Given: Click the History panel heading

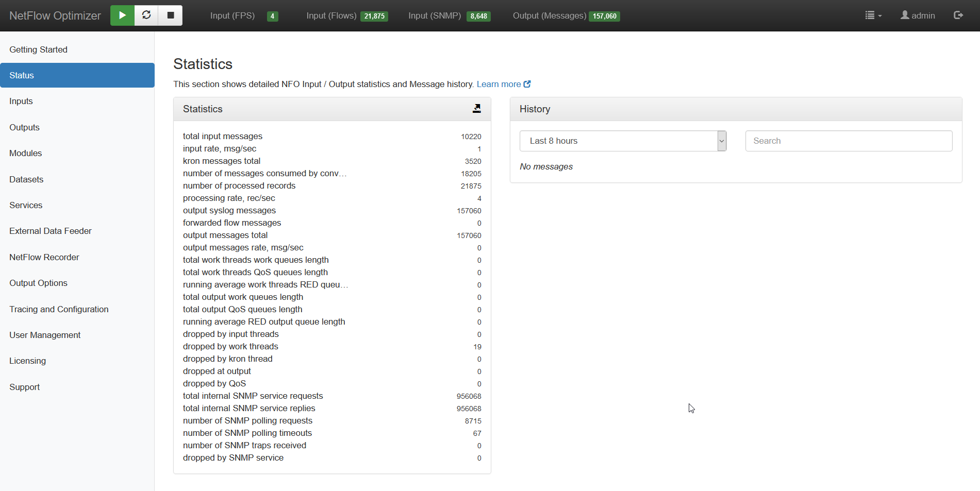Looking at the screenshot, I should click(535, 109).
